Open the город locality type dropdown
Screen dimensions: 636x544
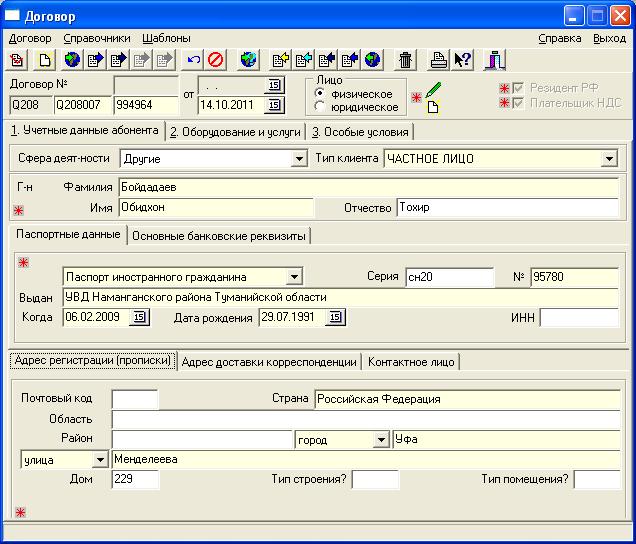(381, 440)
